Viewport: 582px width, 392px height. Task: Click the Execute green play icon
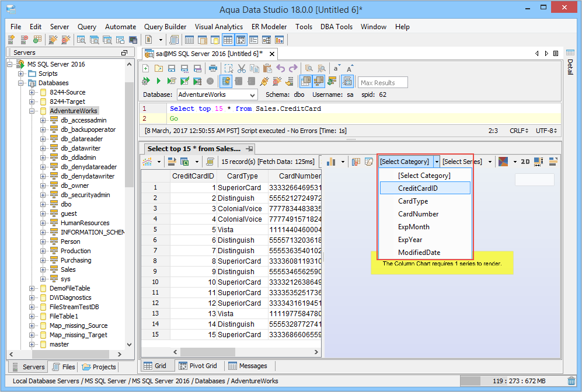click(159, 81)
